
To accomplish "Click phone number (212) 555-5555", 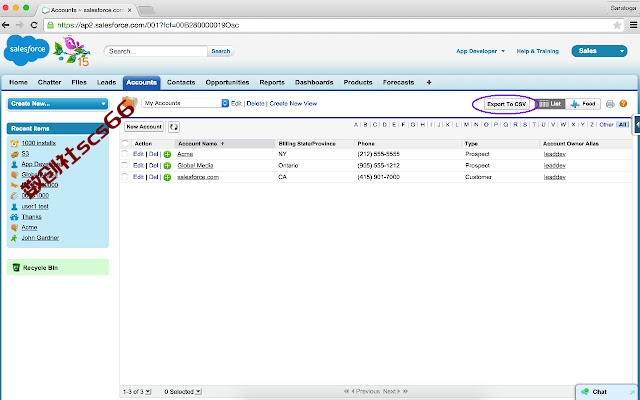I will (x=378, y=154).
